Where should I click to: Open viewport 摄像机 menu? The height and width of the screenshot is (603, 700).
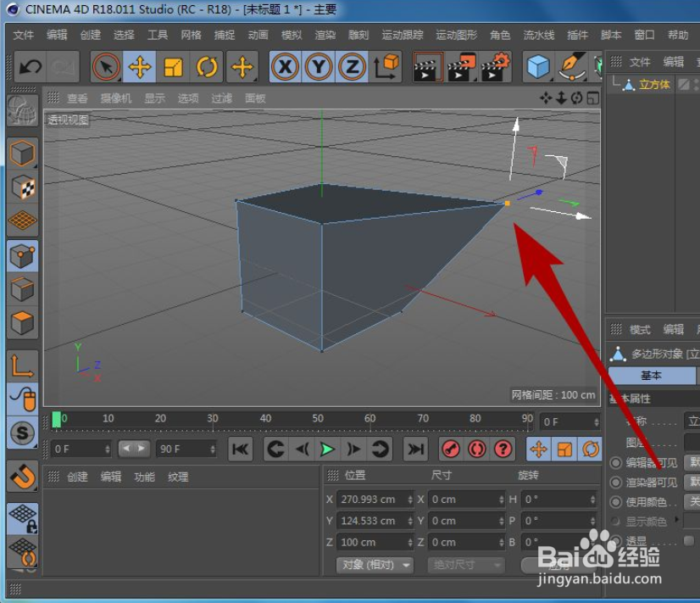point(116,98)
